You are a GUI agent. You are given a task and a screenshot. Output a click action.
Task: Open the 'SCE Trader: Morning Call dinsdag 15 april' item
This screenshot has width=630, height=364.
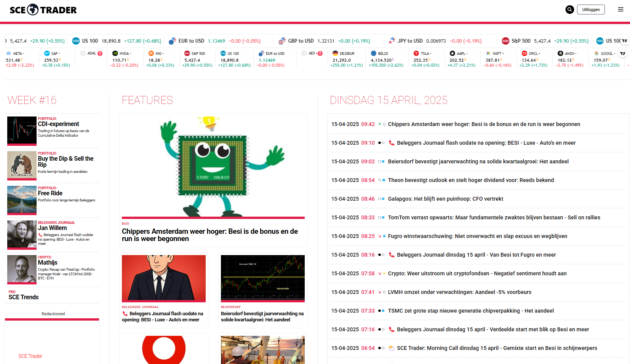(497, 348)
